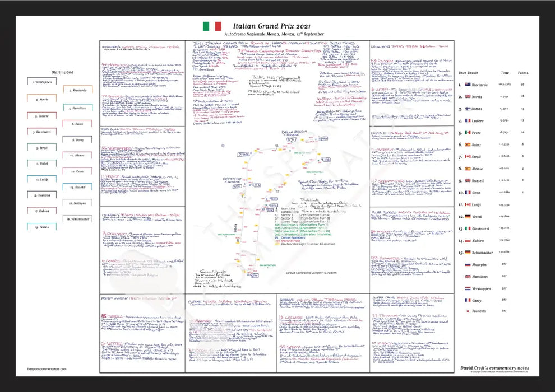Click the Australian flag next to Ricciardo
The image size is (555, 392).
[x=467, y=85]
